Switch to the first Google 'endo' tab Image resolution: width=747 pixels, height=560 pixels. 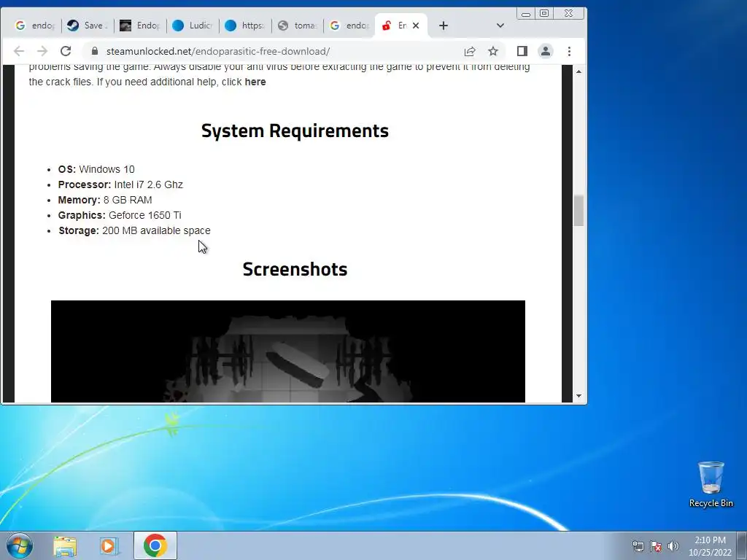(x=34, y=26)
